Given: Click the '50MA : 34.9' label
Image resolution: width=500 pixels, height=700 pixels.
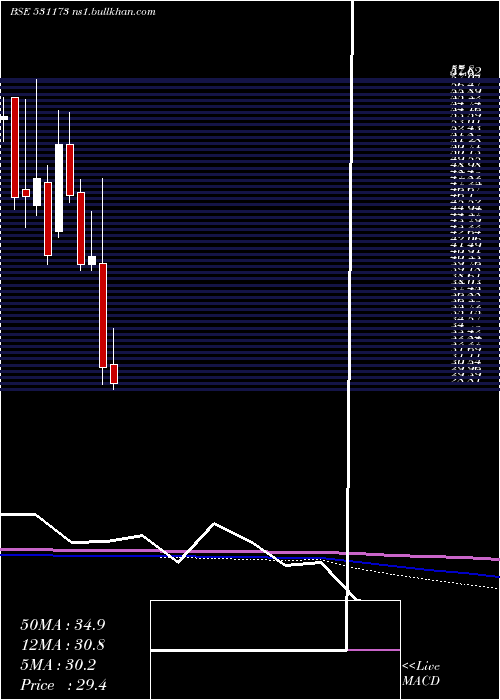Looking at the screenshot, I should [x=62, y=625].
